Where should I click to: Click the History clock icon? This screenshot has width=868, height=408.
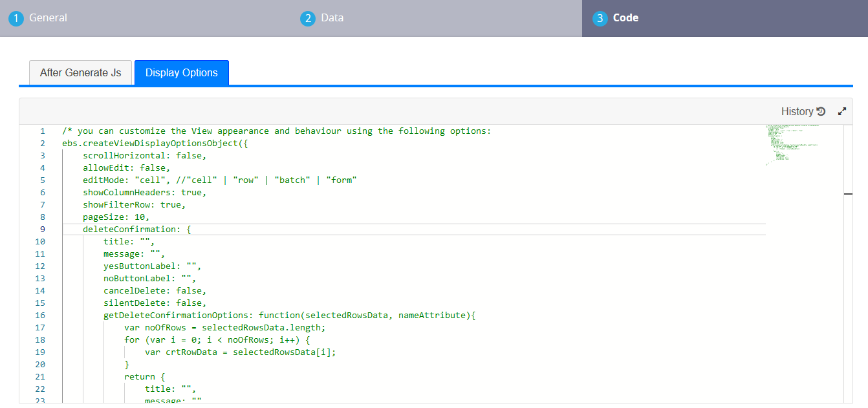point(821,111)
